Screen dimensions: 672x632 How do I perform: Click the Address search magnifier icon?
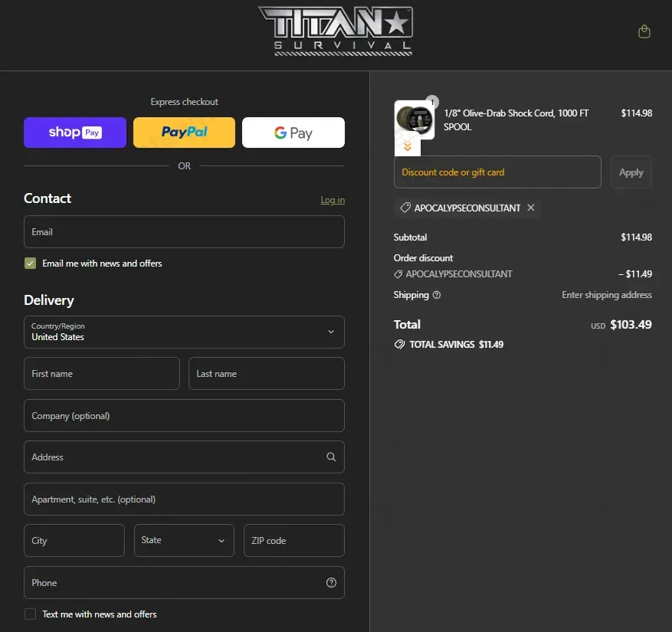click(x=331, y=457)
